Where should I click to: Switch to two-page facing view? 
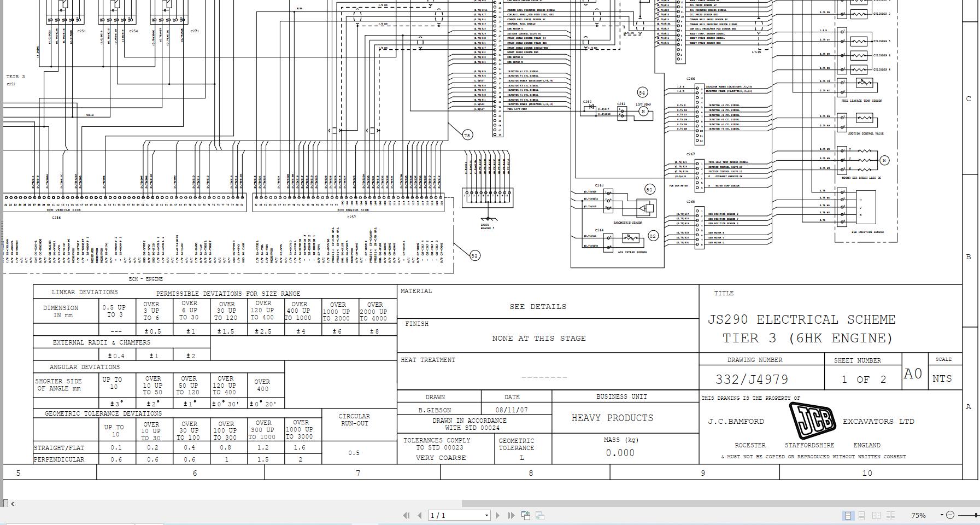pos(876,515)
